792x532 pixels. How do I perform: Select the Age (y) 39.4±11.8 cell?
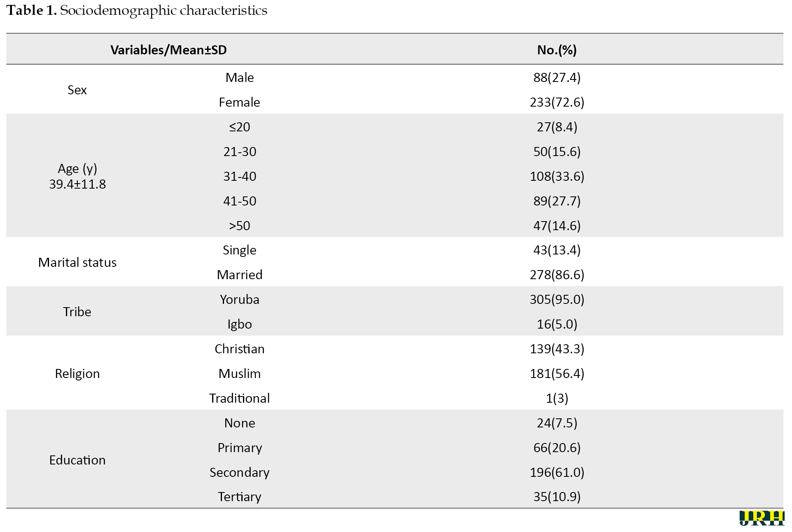pos(77,176)
